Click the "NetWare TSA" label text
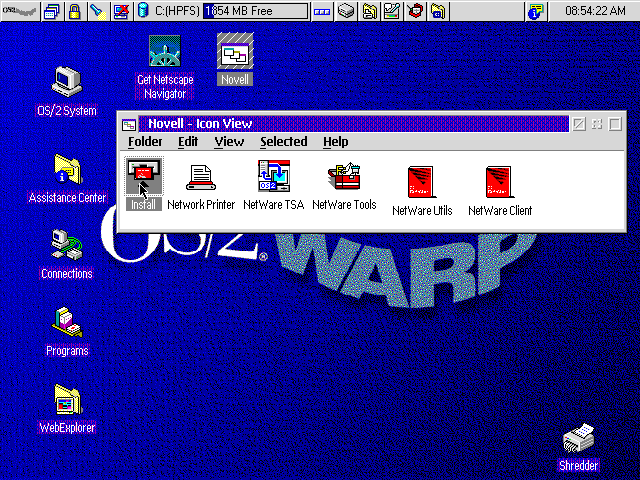Viewport: 640px width, 480px height. (273, 204)
